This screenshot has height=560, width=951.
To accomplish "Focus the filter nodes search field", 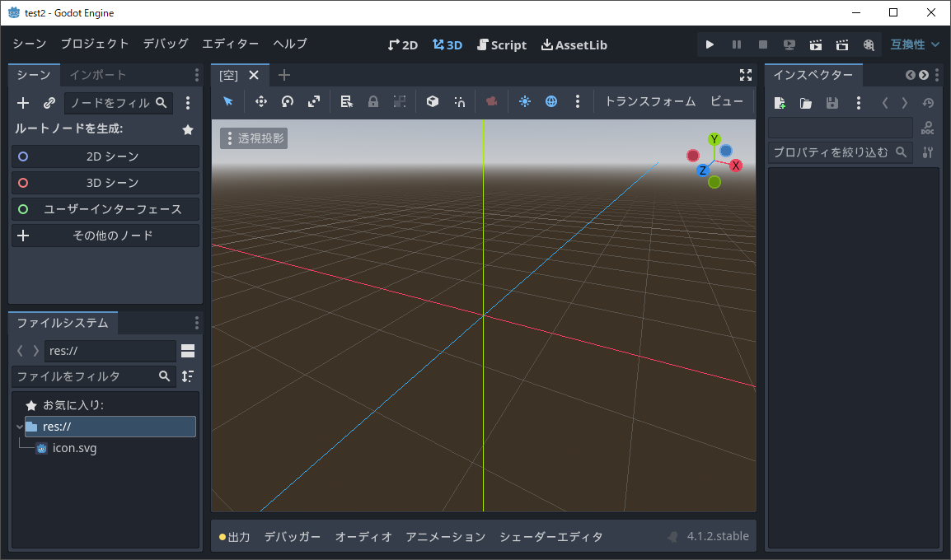I will (119, 103).
